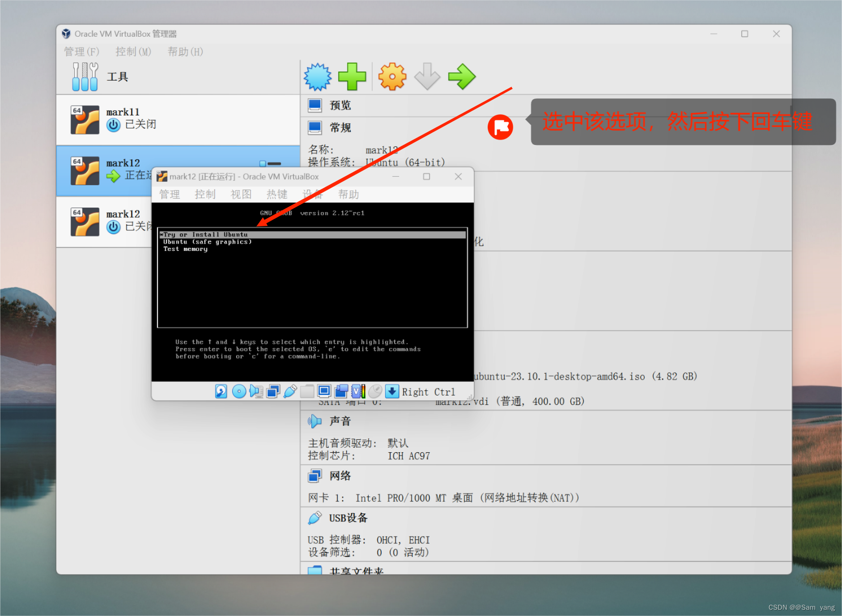Click the gray Discard down-arrow icon
Viewport: 842px width, 616px height.
coord(427,77)
